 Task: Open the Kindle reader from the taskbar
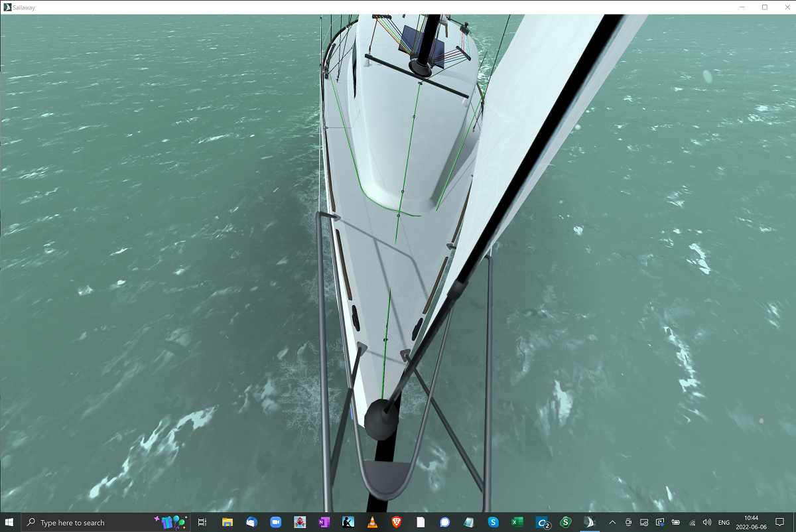click(x=348, y=522)
